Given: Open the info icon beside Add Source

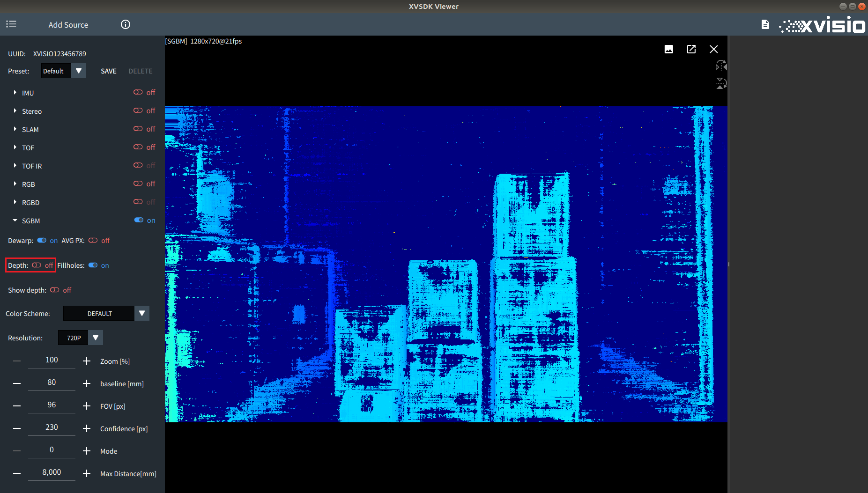Looking at the screenshot, I should pos(125,24).
